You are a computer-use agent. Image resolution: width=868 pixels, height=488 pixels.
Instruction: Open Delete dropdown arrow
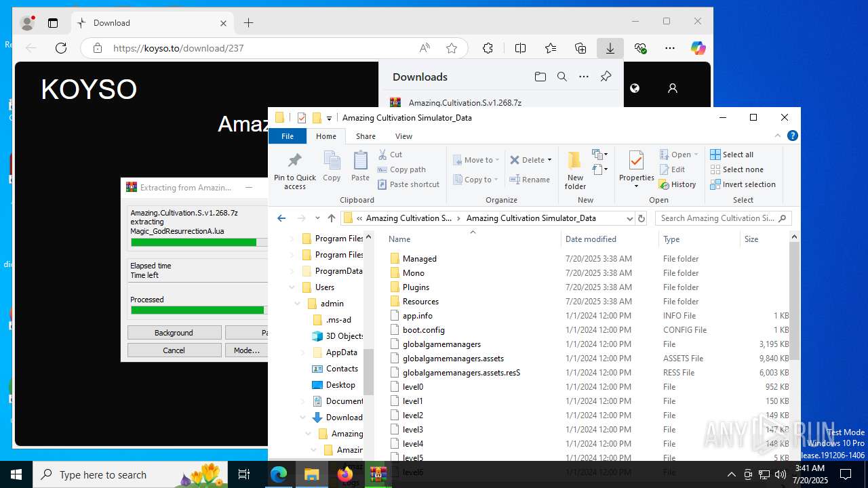[549, 160]
